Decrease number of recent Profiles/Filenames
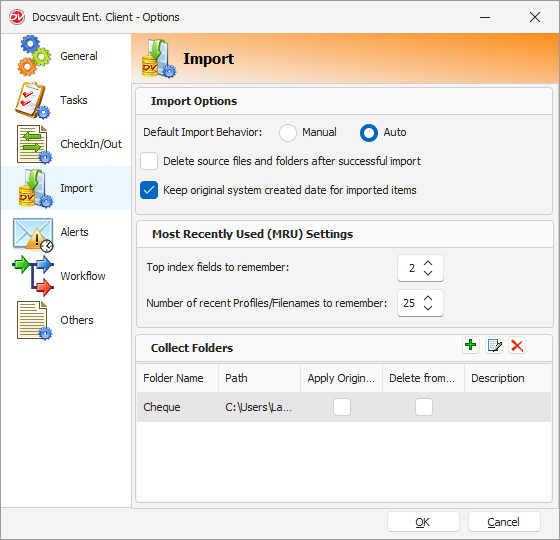Screen dimensions: 560x540 428,308
